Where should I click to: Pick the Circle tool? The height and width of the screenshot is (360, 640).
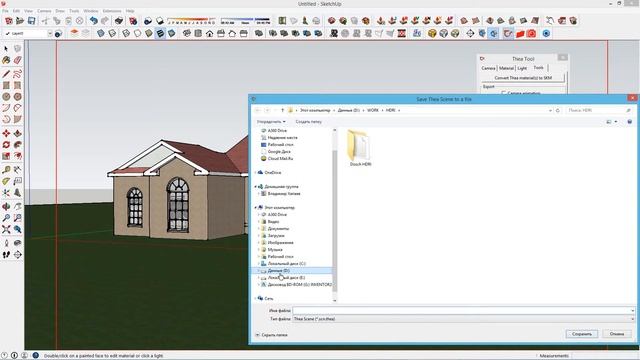(x=6, y=97)
